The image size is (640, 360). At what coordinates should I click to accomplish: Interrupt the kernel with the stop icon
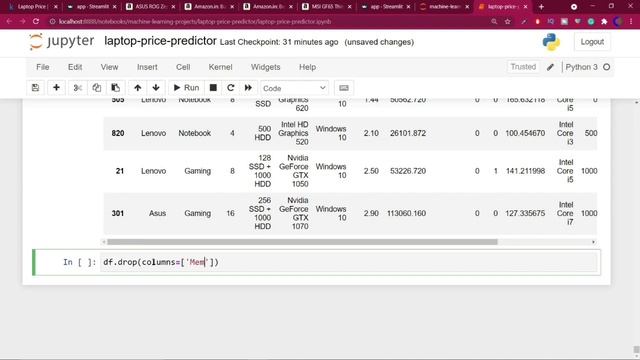point(213,88)
